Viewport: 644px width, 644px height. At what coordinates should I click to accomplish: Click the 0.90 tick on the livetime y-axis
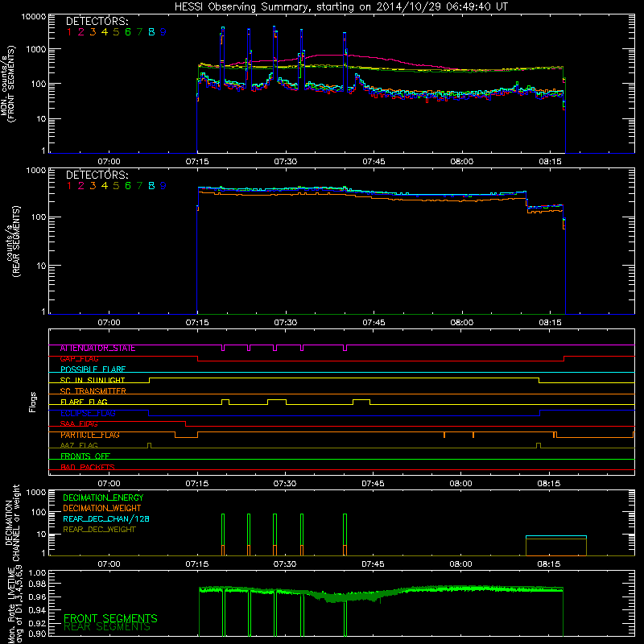point(37,634)
